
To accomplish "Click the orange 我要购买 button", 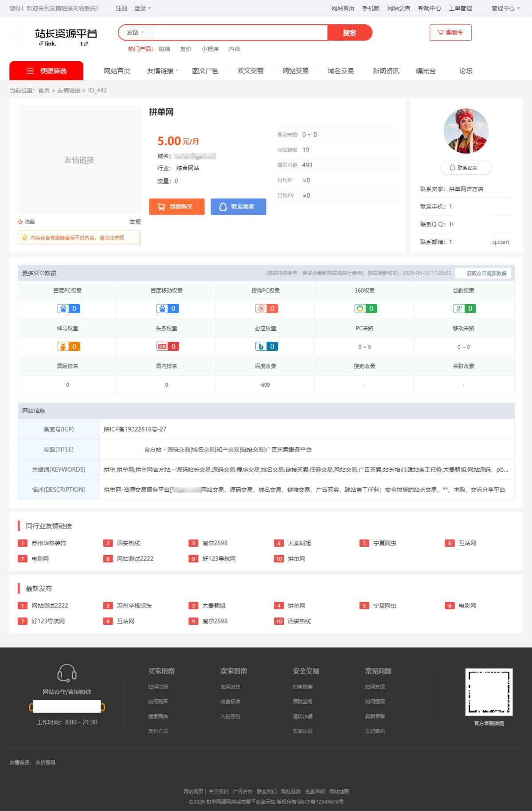I will [176, 207].
